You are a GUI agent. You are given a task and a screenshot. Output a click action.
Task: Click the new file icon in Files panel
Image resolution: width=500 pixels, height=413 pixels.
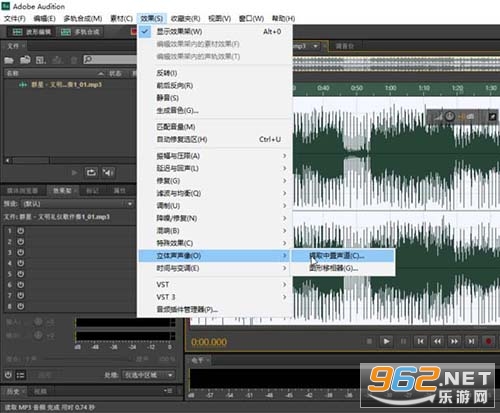[x=41, y=60]
